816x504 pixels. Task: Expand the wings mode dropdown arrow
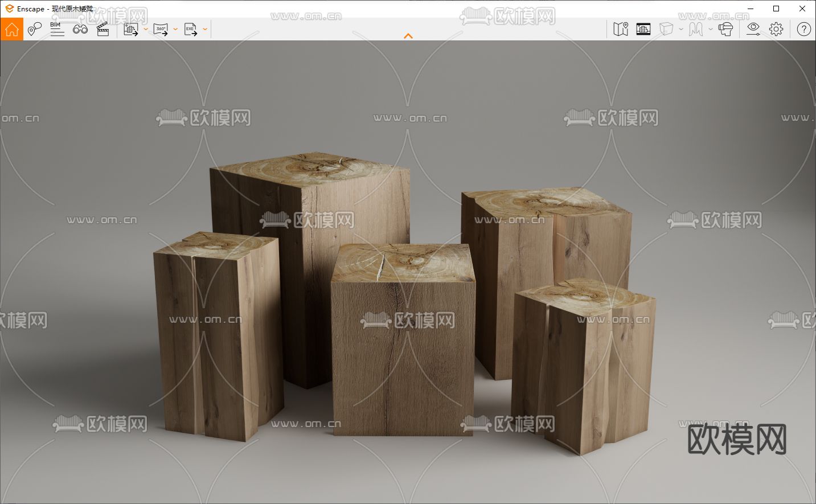point(711,29)
